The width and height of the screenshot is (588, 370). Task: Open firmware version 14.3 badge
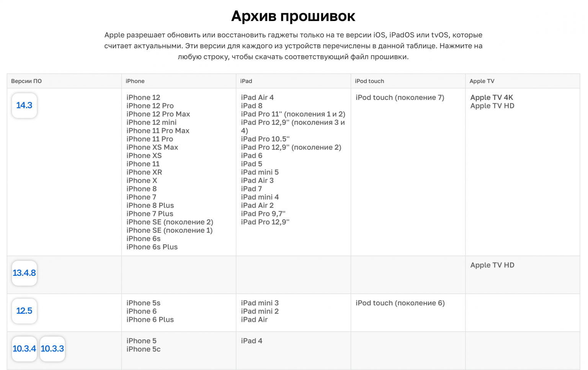tap(24, 105)
